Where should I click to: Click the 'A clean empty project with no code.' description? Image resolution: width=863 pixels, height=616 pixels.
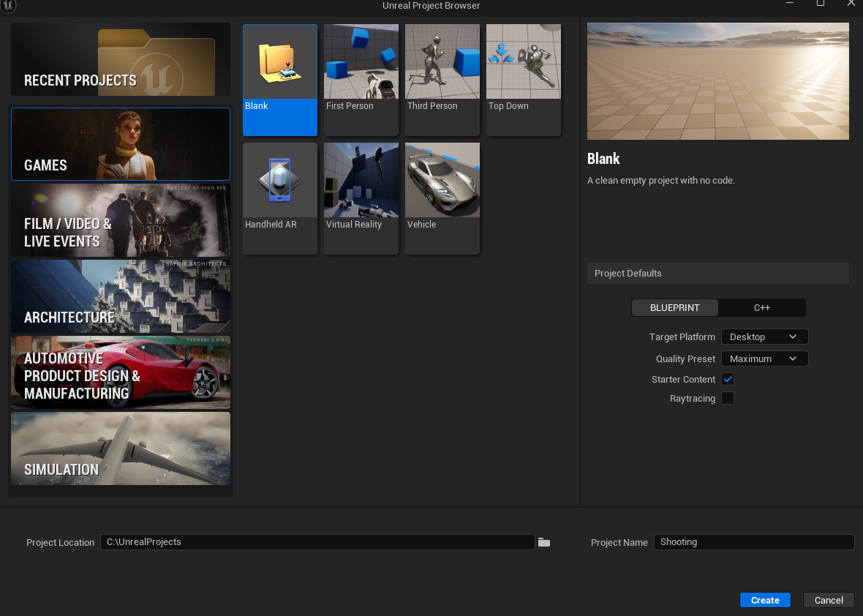(661, 181)
